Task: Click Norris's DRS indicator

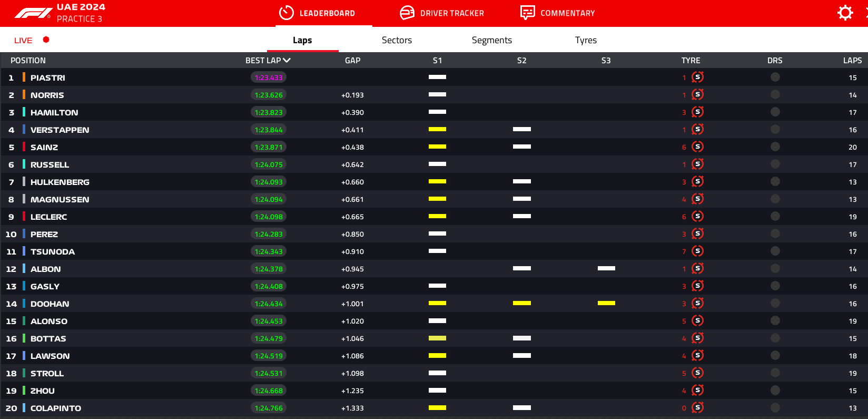Action: pyautogui.click(x=775, y=94)
